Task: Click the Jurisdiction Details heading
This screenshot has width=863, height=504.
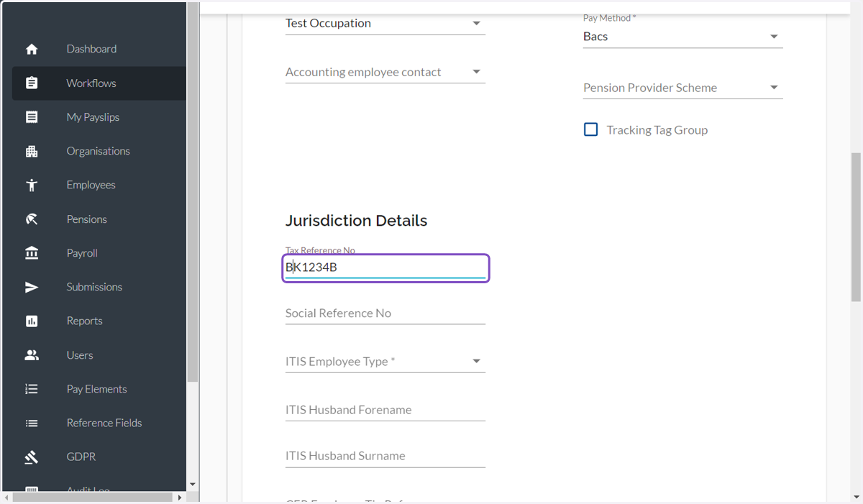Action: point(356,221)
